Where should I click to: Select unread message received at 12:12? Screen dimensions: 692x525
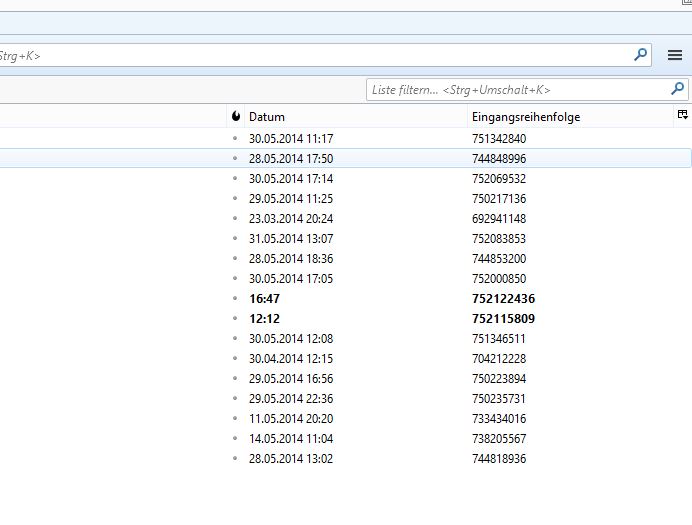pyautogui.click(x=264, y=319)
